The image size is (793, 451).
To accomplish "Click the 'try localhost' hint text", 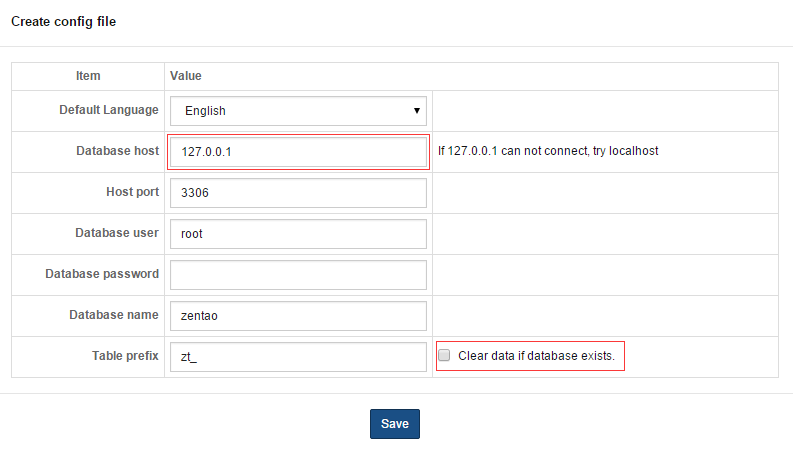I will (626, 152).
